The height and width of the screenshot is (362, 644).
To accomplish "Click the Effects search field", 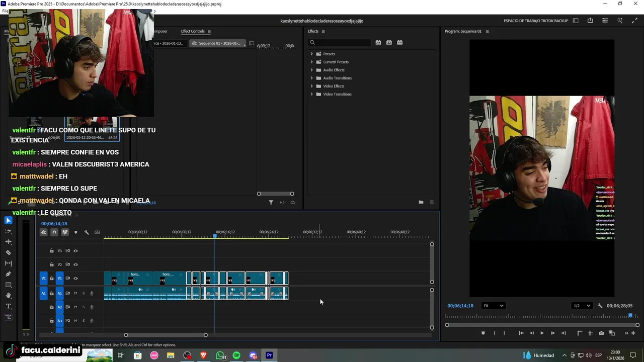I will point(341,43).
